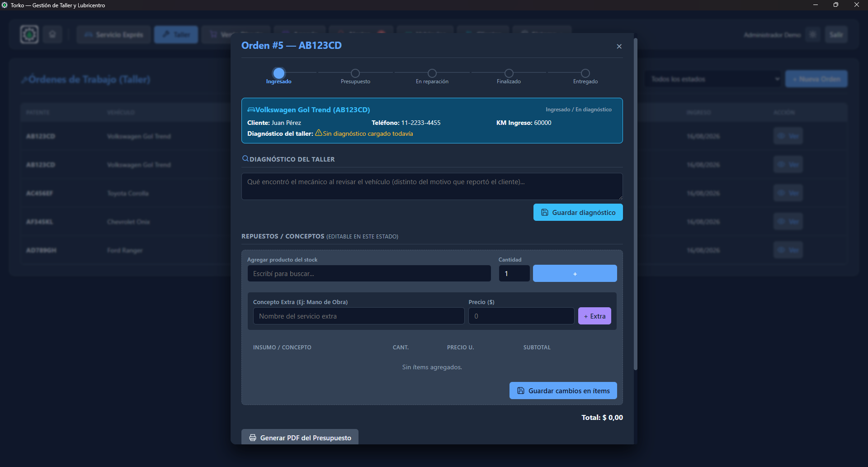
Task: Click the dialog's vertical scrollbar
Action: pyautogui.click(x=636, y=204)
